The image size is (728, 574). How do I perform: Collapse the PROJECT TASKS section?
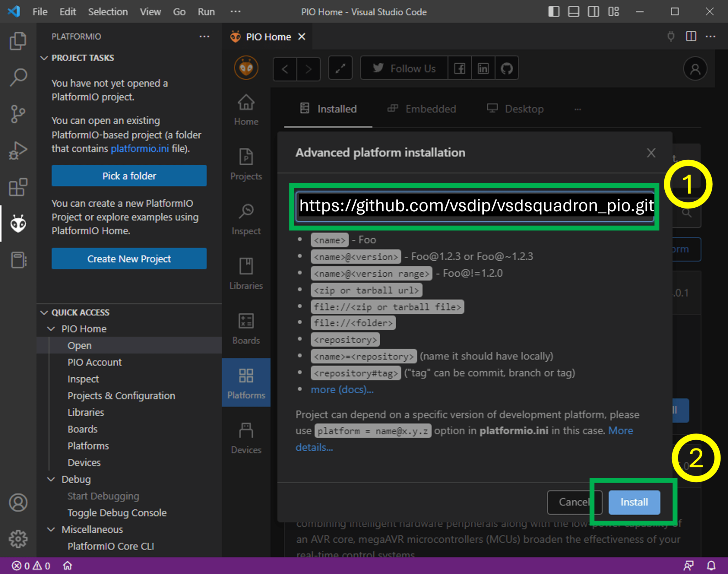coord(44,58)
